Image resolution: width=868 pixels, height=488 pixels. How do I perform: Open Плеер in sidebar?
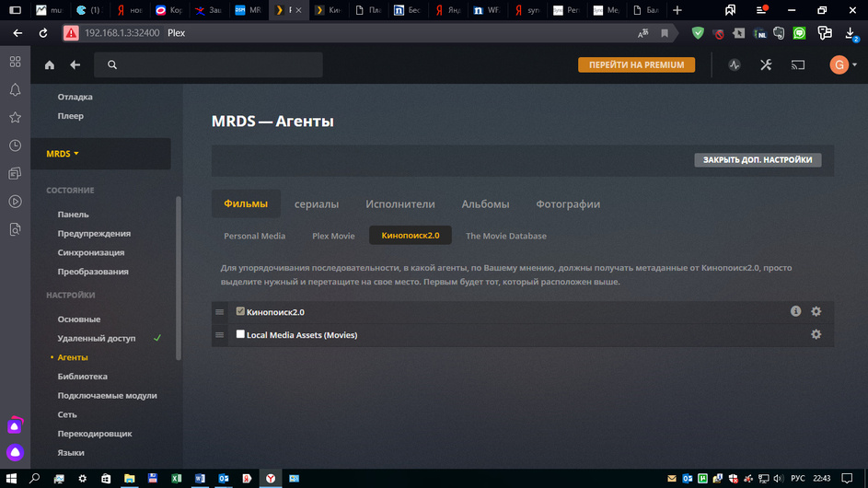point(70,116)
